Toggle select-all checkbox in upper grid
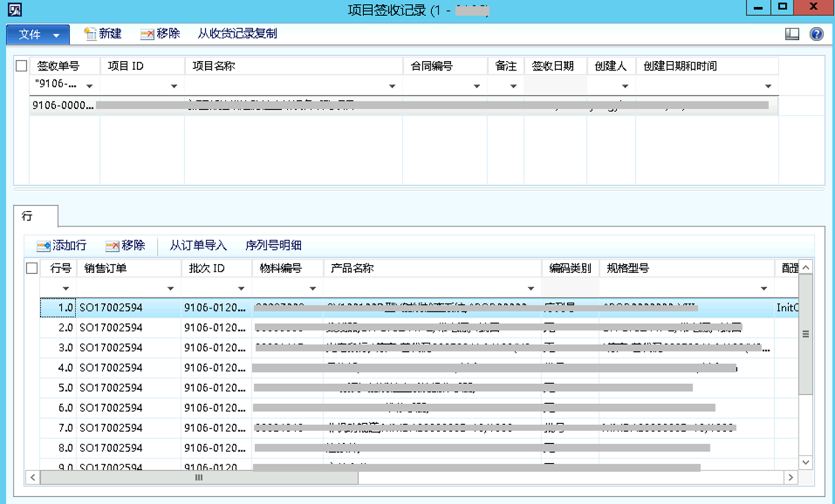 [x=21, y=66]
